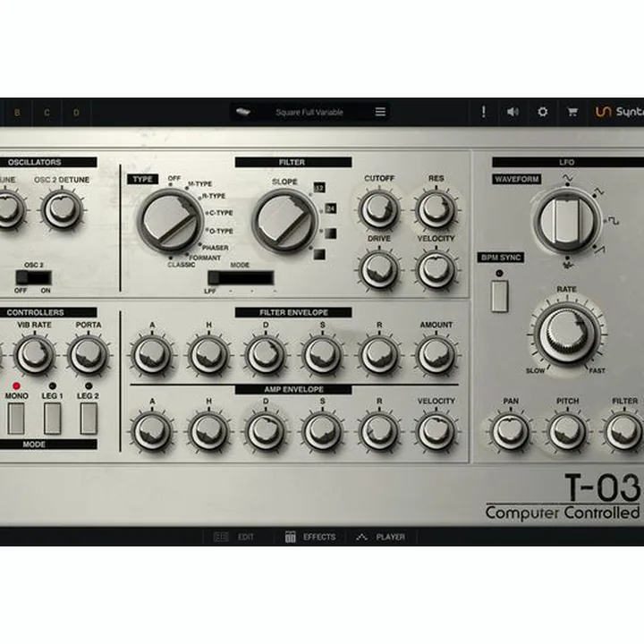This screenshot has width=644, height=644.
Task: Select part B tab
Action: [x=17, y=113]
